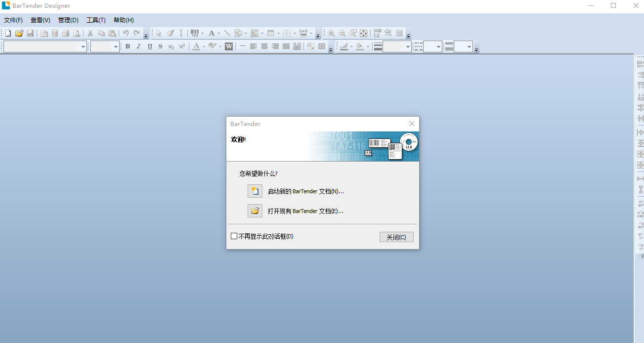Viewport: 644px width, 343px height.
Task: Click the rotate right 90 degrees icon
Action: (x=641, y=226)
